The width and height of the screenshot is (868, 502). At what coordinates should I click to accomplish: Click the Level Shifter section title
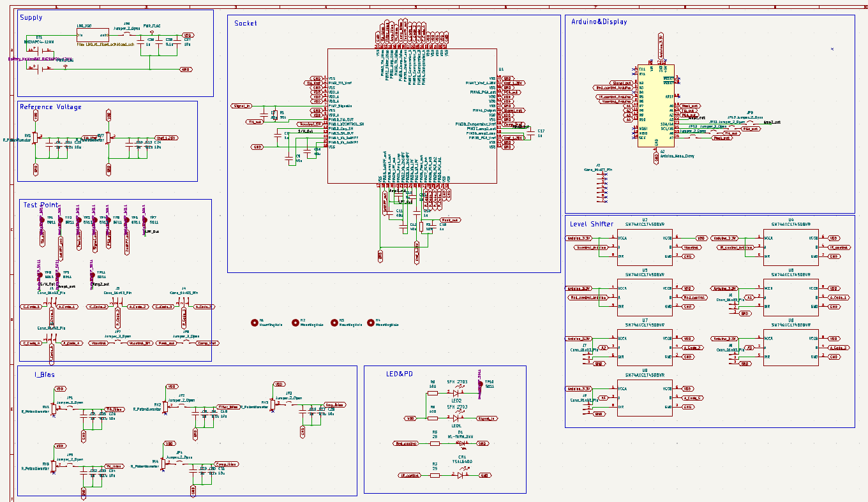click(591, 224)
